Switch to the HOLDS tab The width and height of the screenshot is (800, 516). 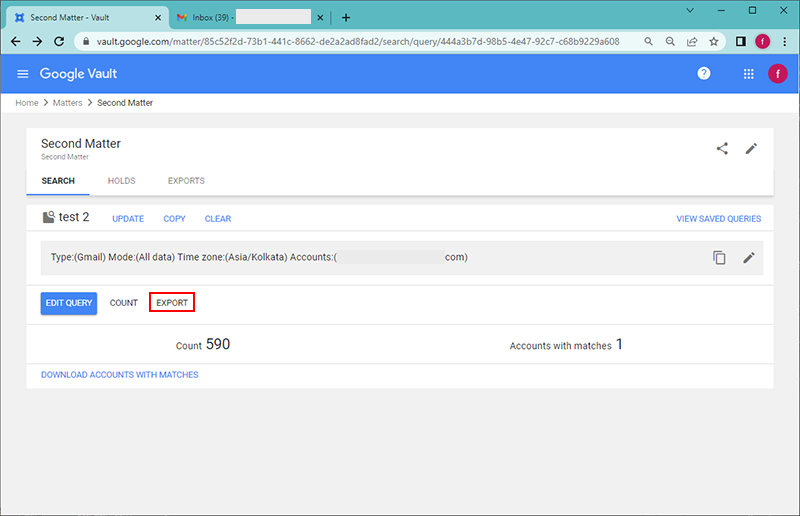pyautogui.click(x=121, y=181)
